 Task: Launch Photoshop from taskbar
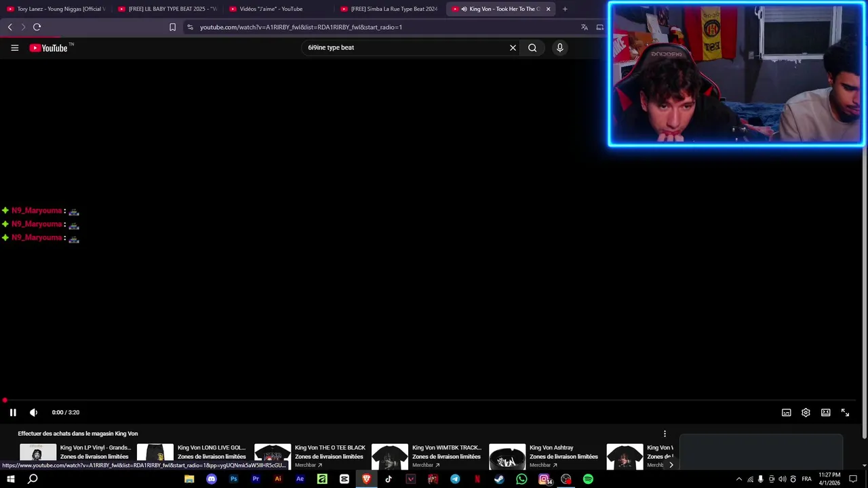[233, 479]
